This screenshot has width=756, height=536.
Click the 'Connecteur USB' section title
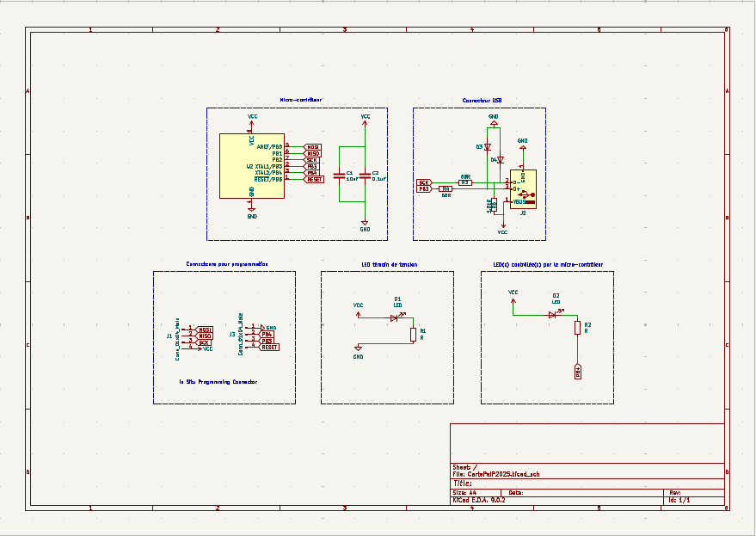pos(482,101)
